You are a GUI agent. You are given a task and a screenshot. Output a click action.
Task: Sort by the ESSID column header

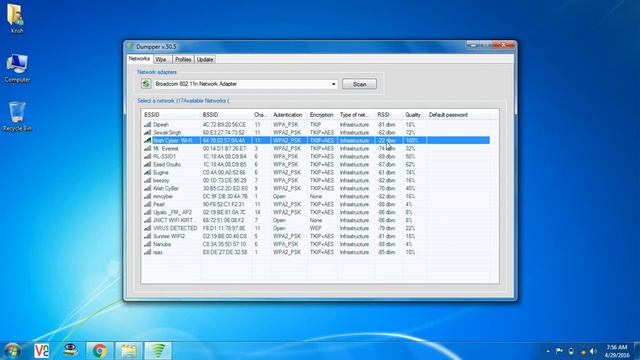pyautogui.click(x=171, y=115)
